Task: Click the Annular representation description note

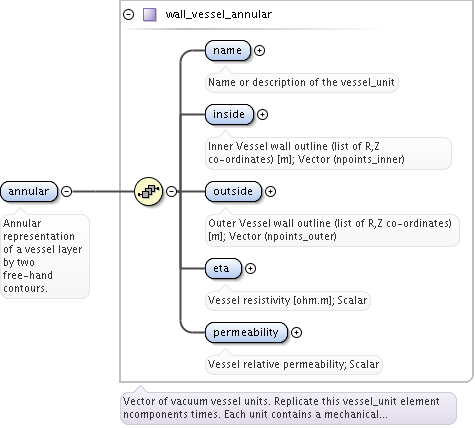Action: (x=45, y=256)
